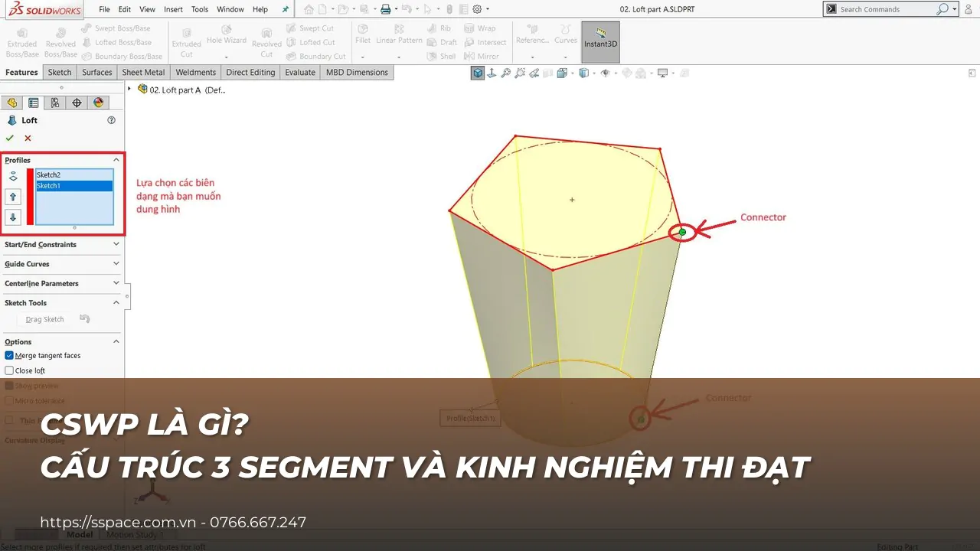Screen dimensions: 980x551
Task: Open the Search Commands dropdown arrow
Action: pos(955,9)
